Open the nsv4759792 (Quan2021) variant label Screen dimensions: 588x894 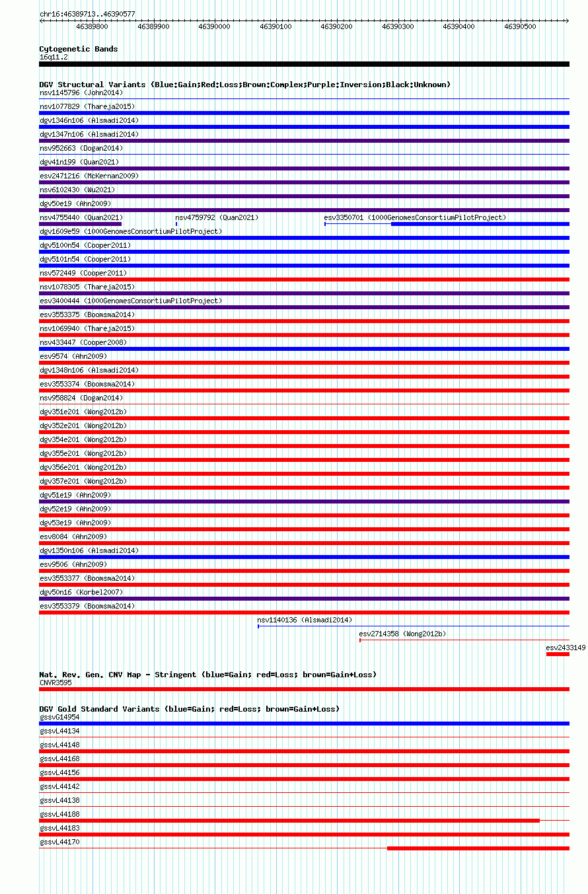(217, 217)
